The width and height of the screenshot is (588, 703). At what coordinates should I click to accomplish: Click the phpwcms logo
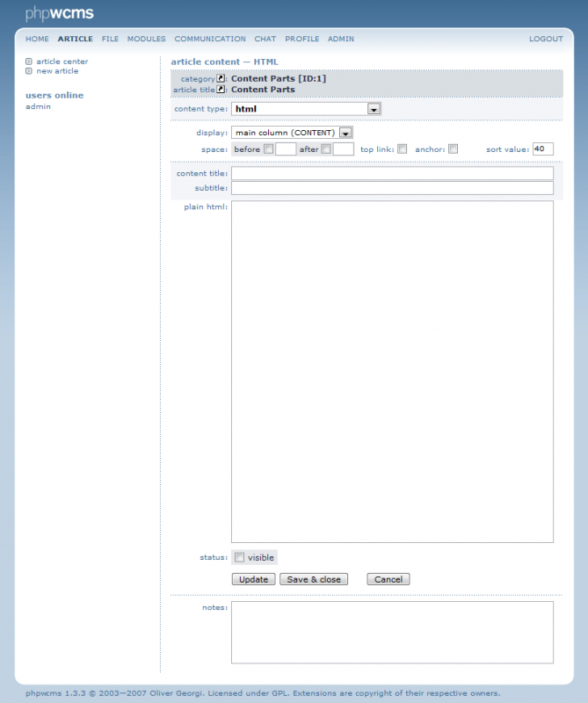pyautogui.click(x=59, y=13)
